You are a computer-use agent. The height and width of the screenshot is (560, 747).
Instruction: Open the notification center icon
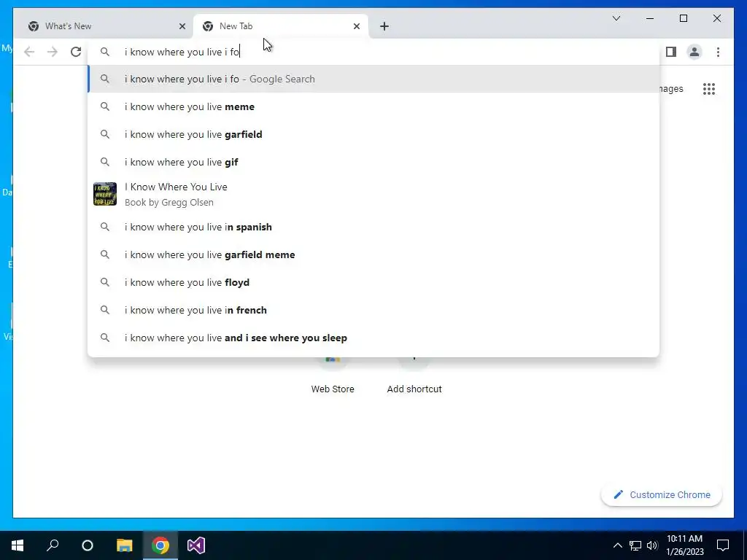[723, 545]
